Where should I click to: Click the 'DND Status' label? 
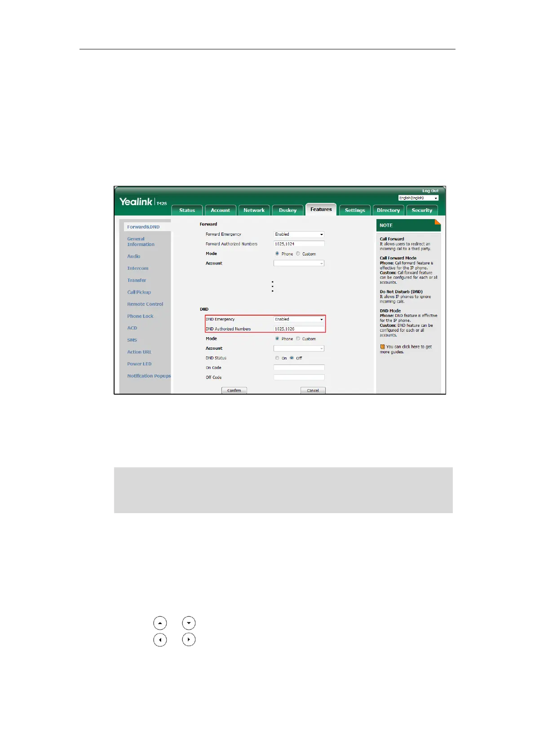tap(216, 358)
